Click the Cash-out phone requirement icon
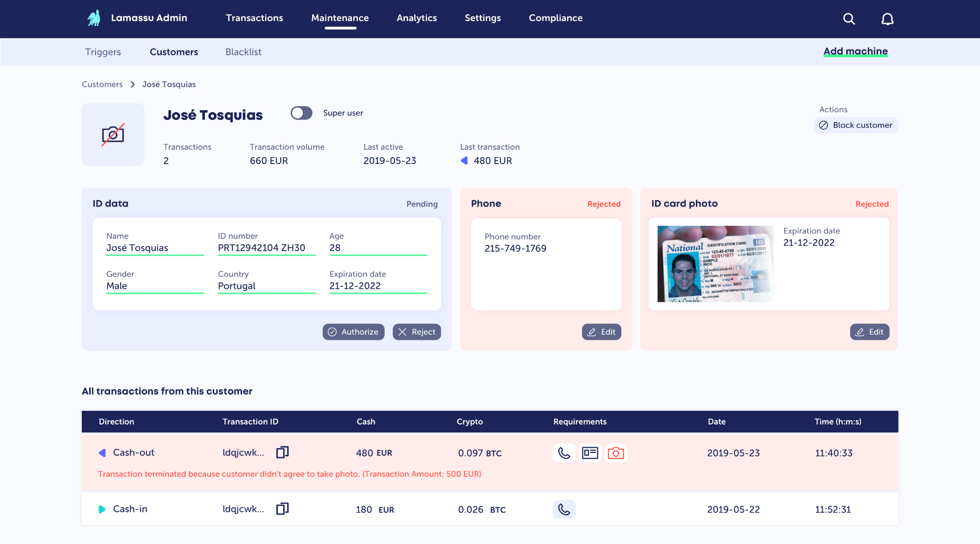980x544 pixels. pyautogui.click(x=564, y=453)
